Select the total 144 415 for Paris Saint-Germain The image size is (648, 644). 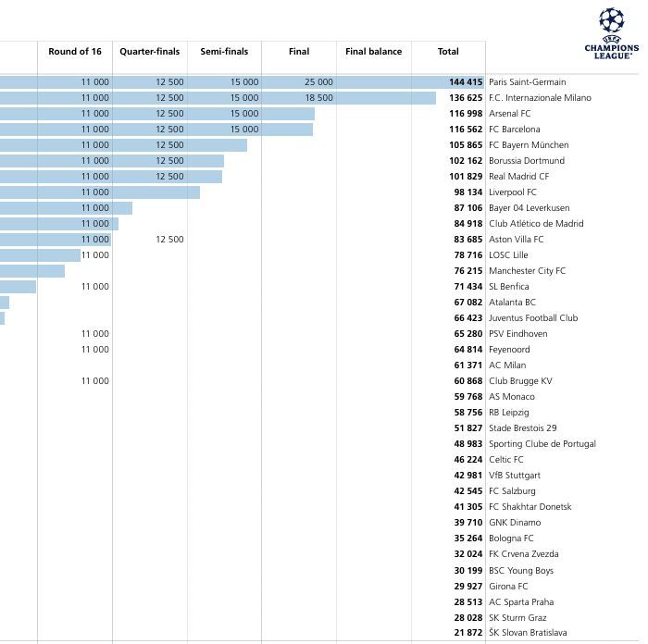point(467,82)
